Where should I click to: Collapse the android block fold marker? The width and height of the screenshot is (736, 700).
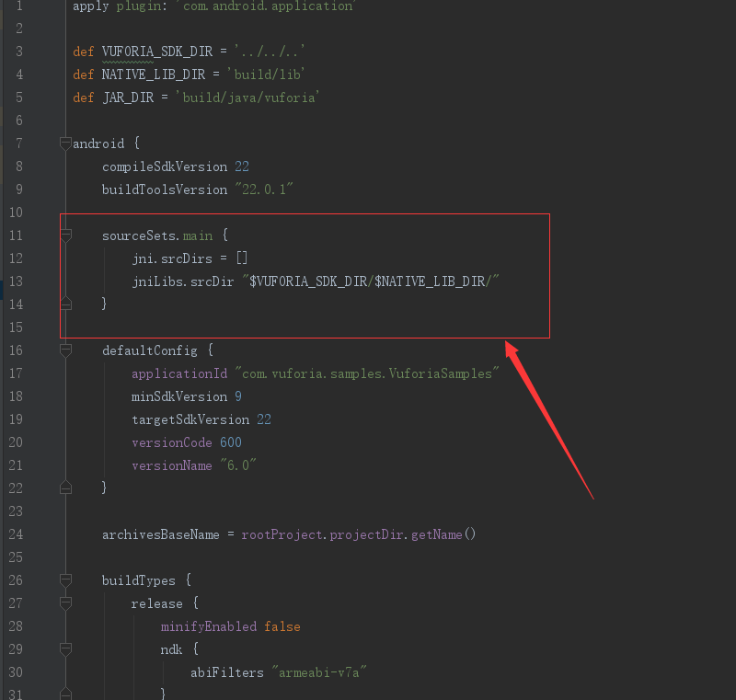tap(65, 143)
